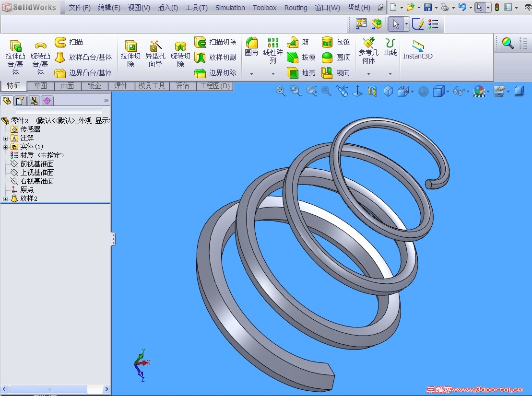Screen dimensions: 532x396
Task: Expand the panel tabs chevron »
Action: (x=106, y=100)
